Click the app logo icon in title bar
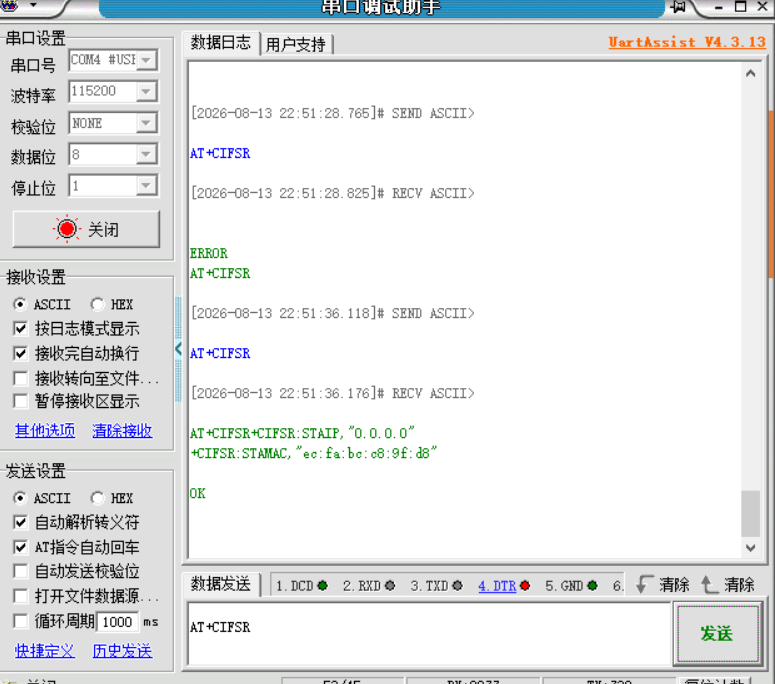Image resolution: width=775 pixels, height=684 pixels. 9,5
